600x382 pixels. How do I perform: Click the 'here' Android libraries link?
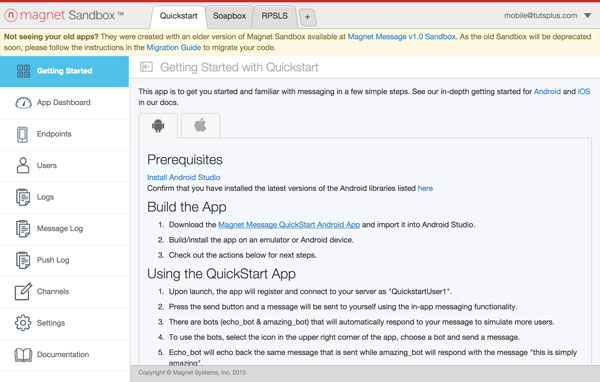click(x=425, y=188)
